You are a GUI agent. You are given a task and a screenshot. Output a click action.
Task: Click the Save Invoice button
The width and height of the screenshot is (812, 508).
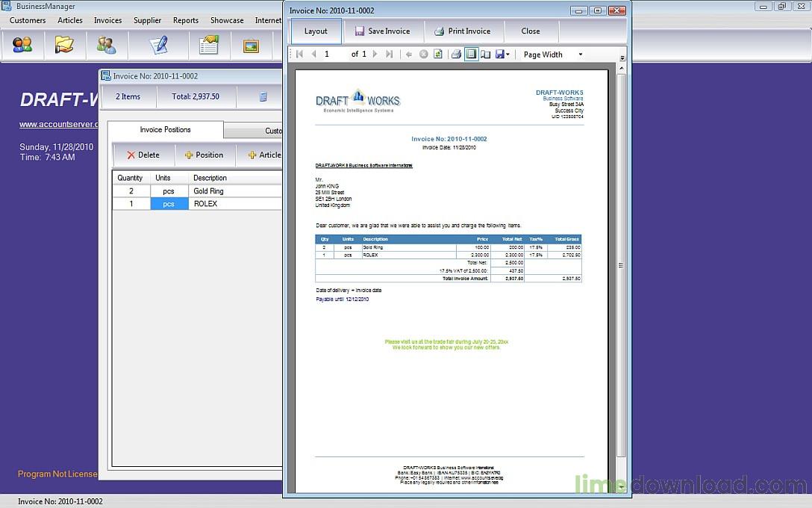383,31
